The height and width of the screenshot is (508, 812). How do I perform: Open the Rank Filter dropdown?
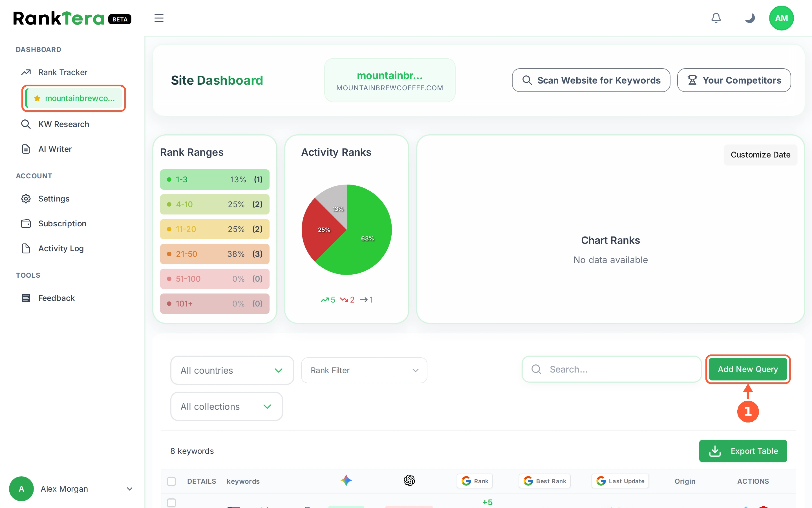click(x=364, y=370)
